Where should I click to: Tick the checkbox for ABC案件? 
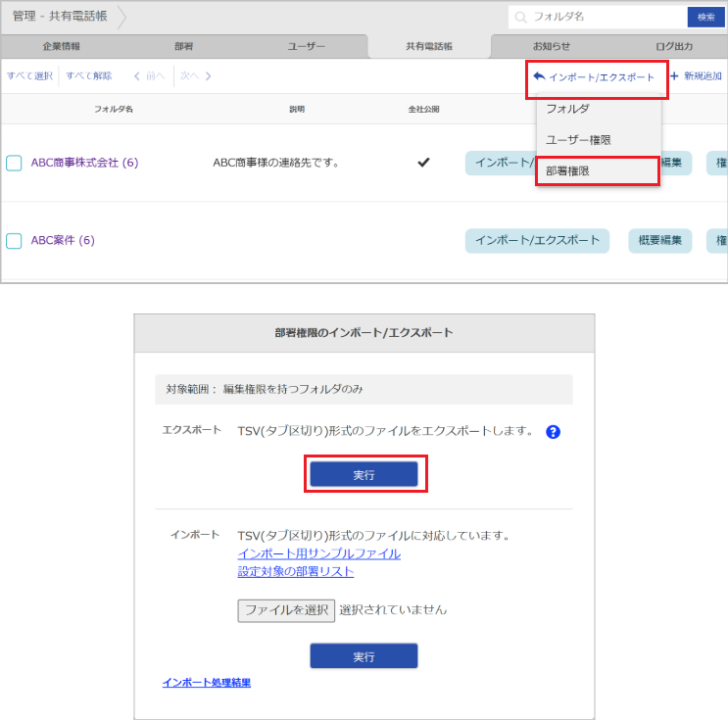[14, 241]
